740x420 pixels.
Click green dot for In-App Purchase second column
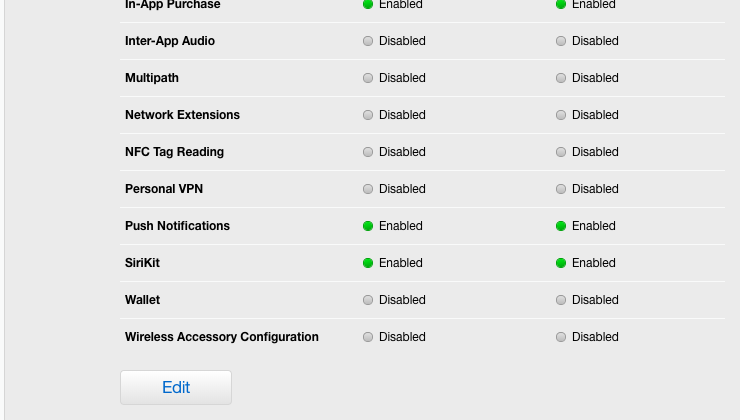pyautogui.click(x=561, y=4)
